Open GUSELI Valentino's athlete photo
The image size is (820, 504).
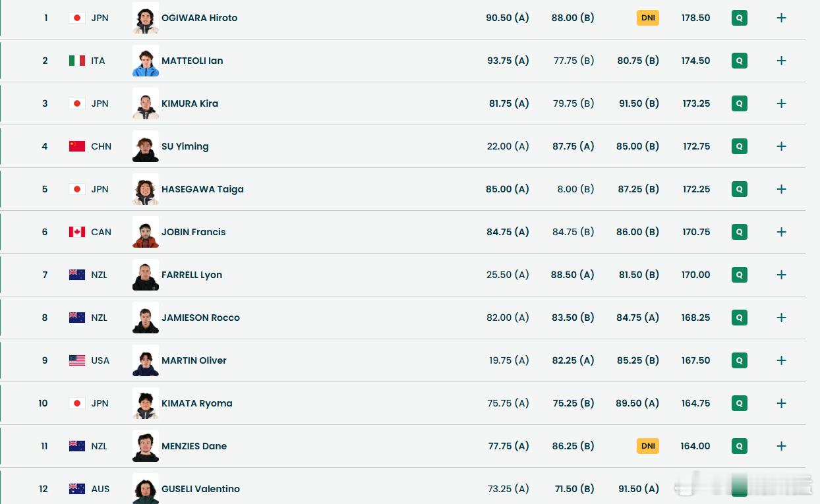146,488
